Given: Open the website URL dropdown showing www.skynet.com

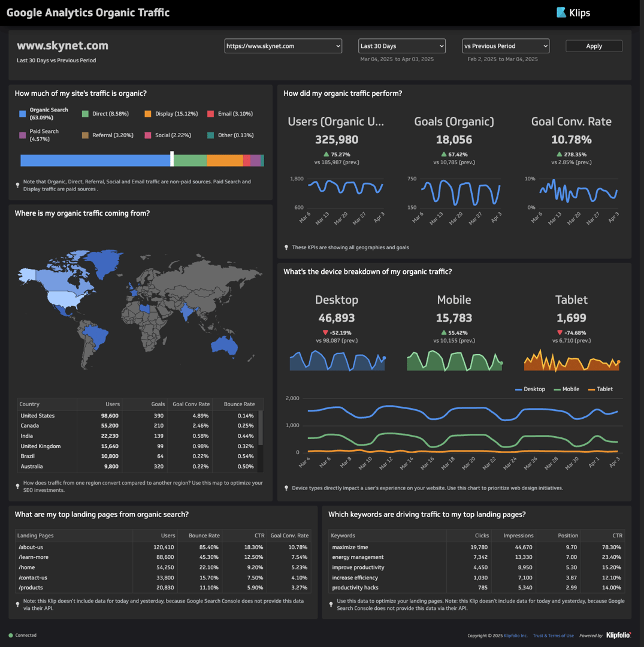Looking at the screenshot, I should pos(283,46).
